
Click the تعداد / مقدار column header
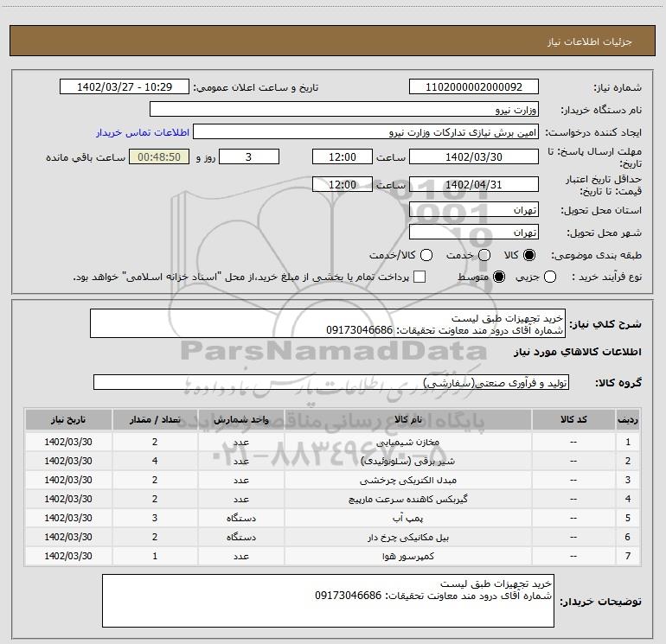coord(155,420)
